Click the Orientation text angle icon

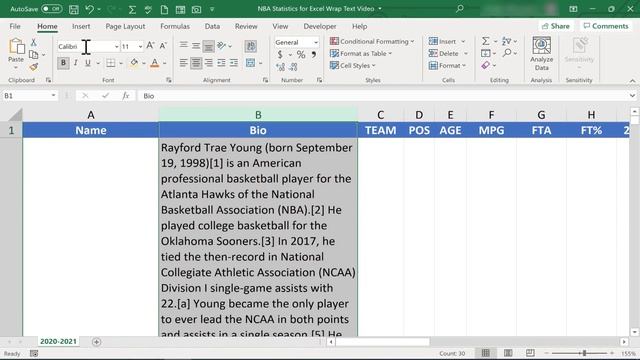222,46
